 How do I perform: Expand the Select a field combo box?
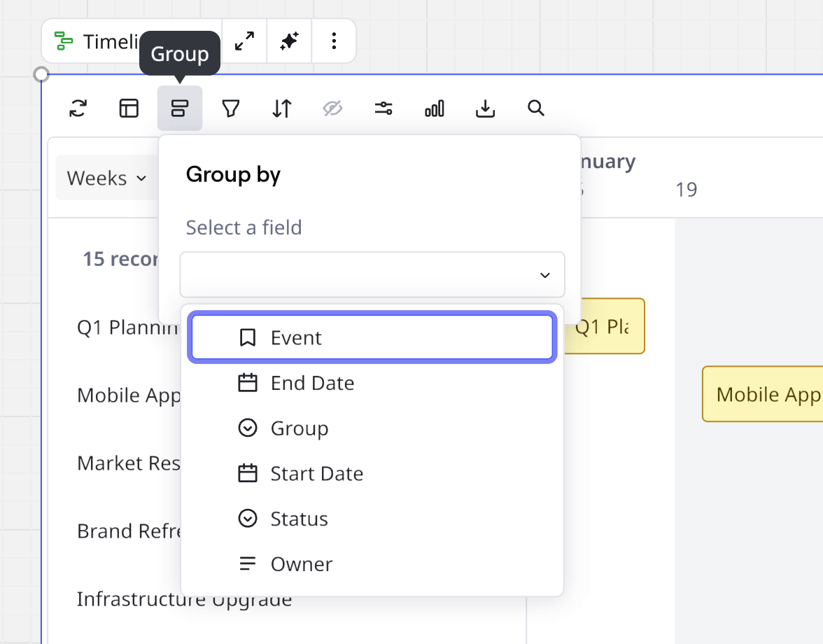[x=372, y=275]
